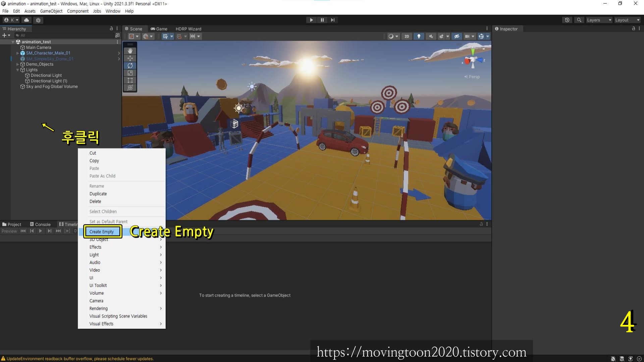Toggle the scene grid visibility button
Viewport: 644px width, 362px height.
(165, 36)
